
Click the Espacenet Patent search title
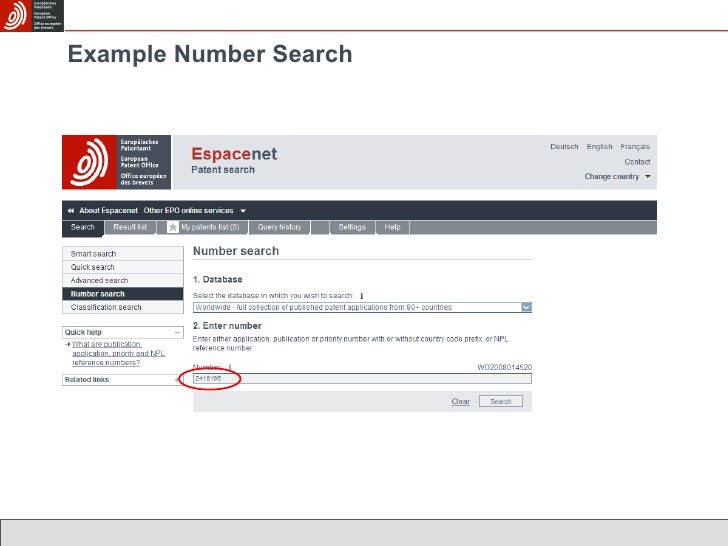click(x=234, y=160)
